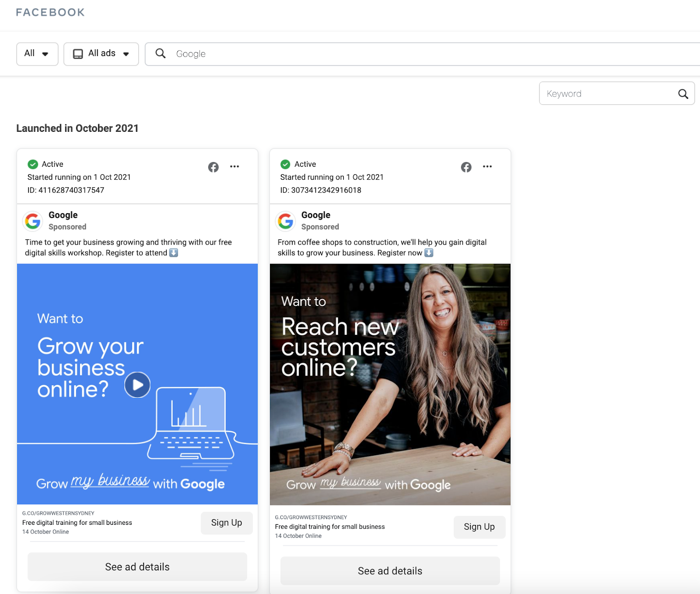Viewport: 700px width, 594px height.
Task: Click the 'From coffee shops to construction' ad text
Action: pos(382,247)
